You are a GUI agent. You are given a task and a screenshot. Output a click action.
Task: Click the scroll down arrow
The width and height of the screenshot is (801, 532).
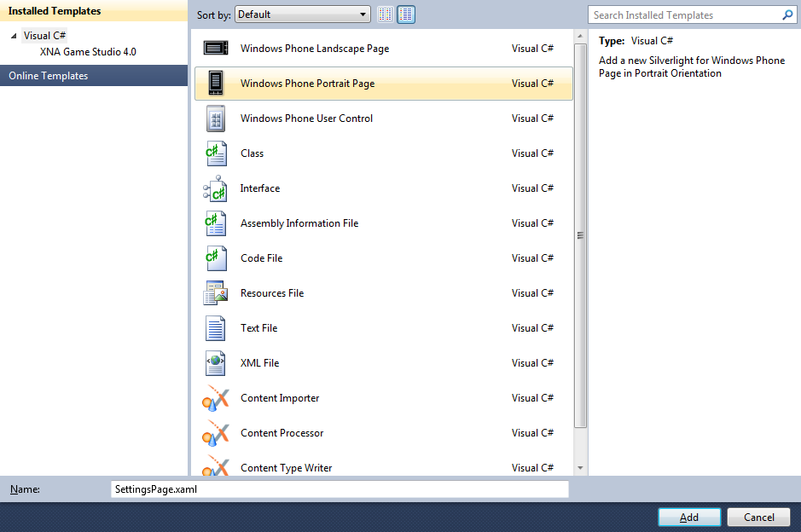[580, 468]
